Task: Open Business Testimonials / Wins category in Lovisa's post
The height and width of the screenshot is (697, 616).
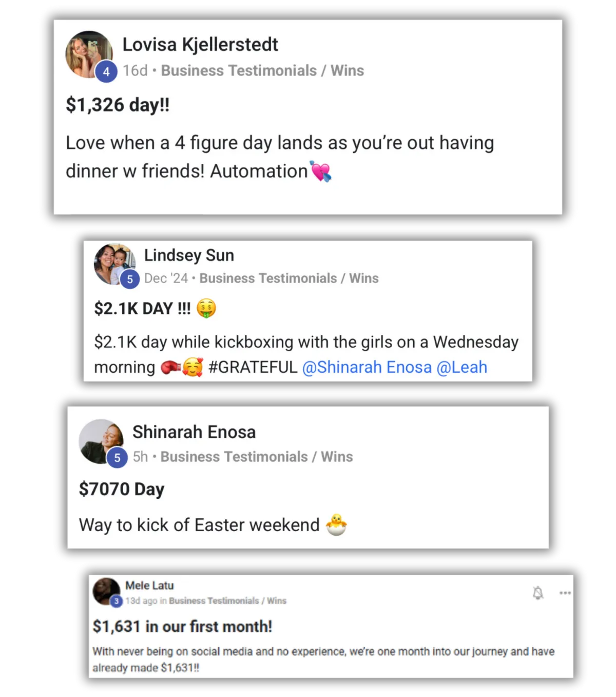Action: [262, 71]
